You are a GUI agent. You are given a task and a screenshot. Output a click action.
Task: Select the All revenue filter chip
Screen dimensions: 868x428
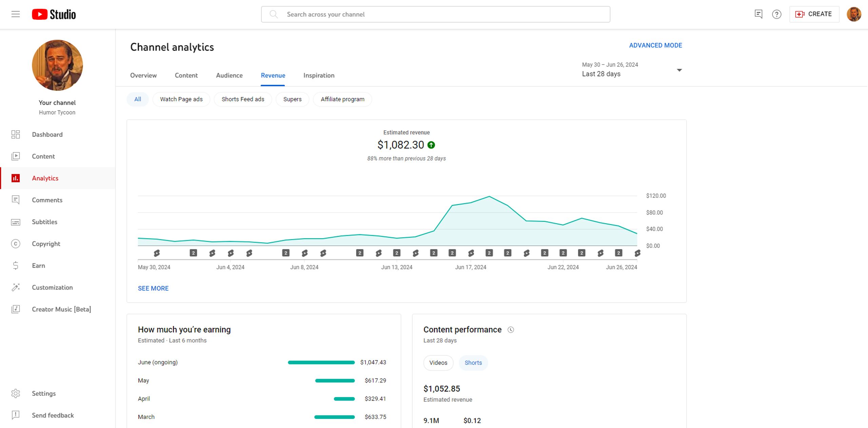(x=138, y=99)
